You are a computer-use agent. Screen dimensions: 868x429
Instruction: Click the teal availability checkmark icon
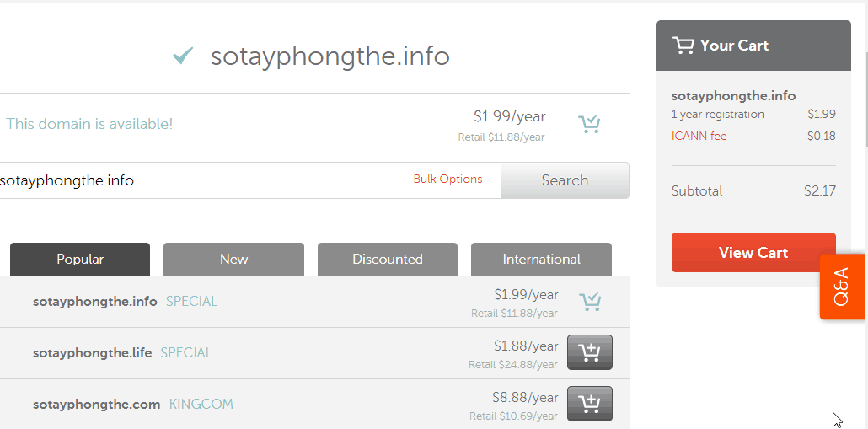(x=183, y=56)
